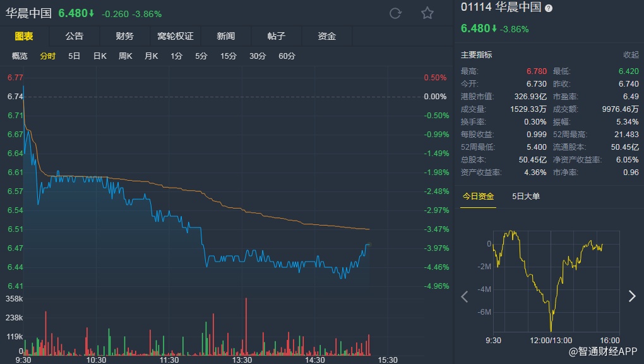This screenshot has height=364, width=644.
Task: Go to previous capital flow chart arrow
Action: coord(465,296)
